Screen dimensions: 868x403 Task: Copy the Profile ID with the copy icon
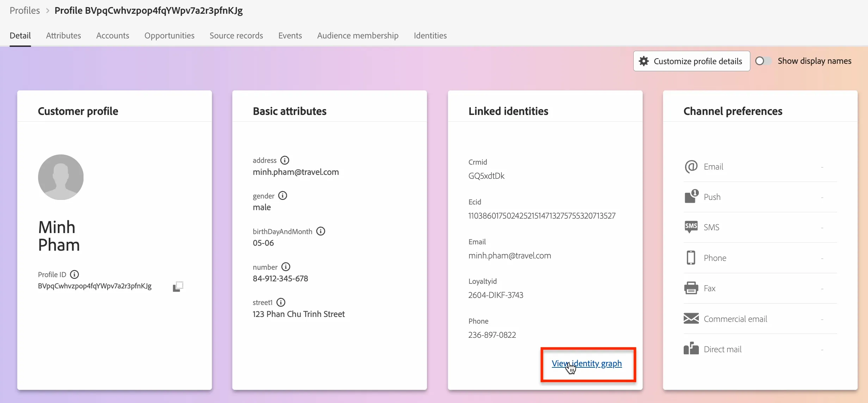[x=178, y=286]
